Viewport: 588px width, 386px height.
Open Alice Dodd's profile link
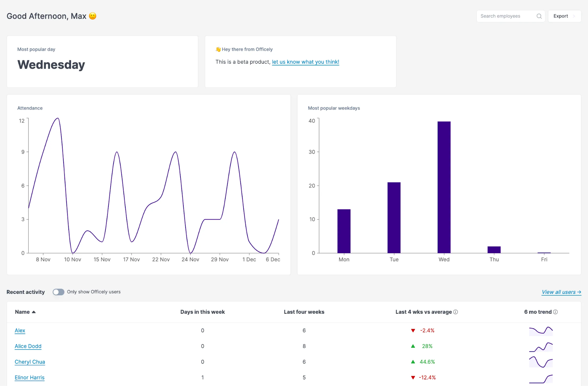(28, 346)
